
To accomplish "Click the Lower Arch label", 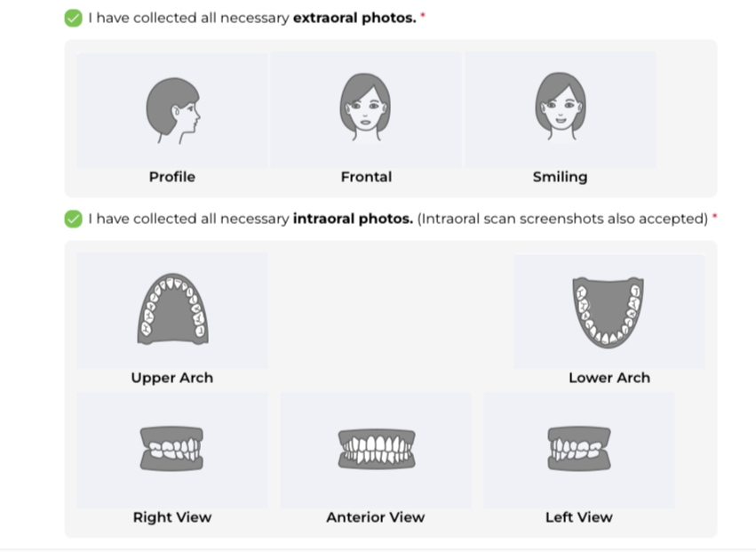I will tap(609, 378).
